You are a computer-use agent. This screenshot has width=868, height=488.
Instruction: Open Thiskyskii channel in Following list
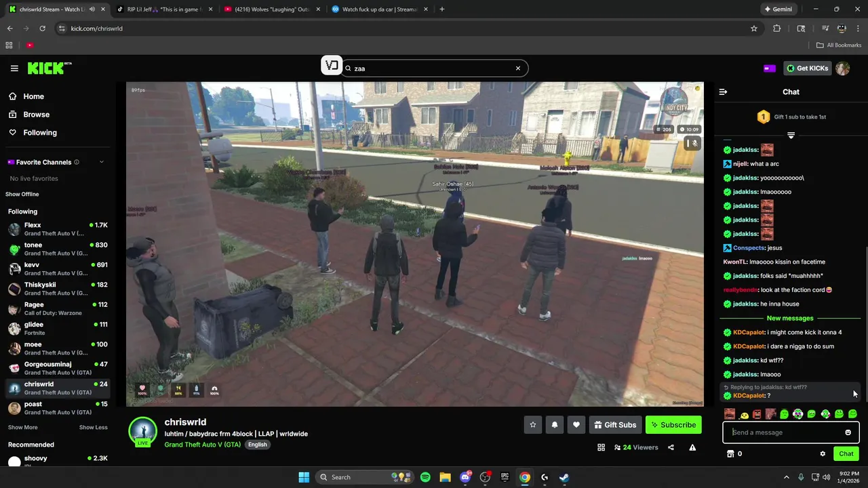click(x=57, y=289)
